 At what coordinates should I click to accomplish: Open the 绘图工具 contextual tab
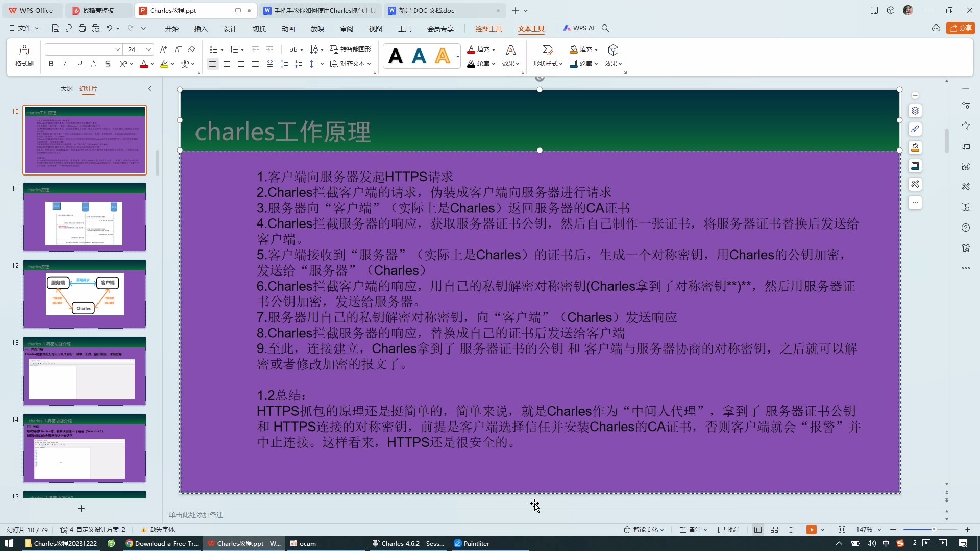(x=488, y=29)
